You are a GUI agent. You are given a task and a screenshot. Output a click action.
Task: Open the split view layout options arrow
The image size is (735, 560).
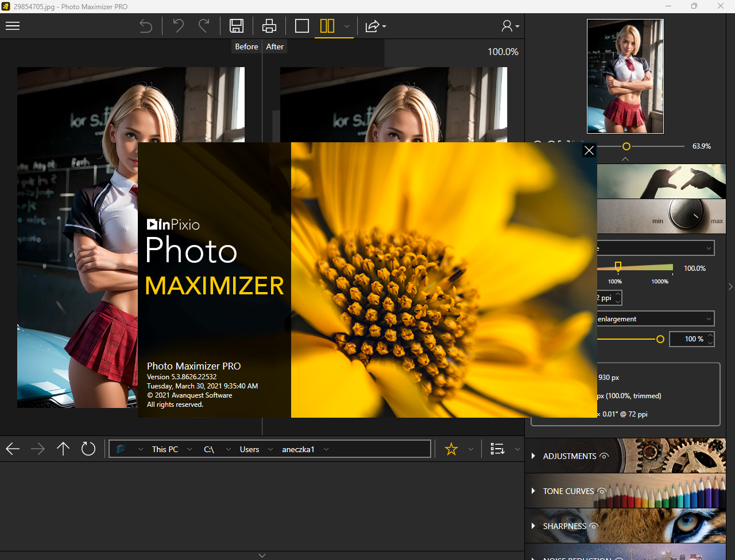tap(347, 26)
